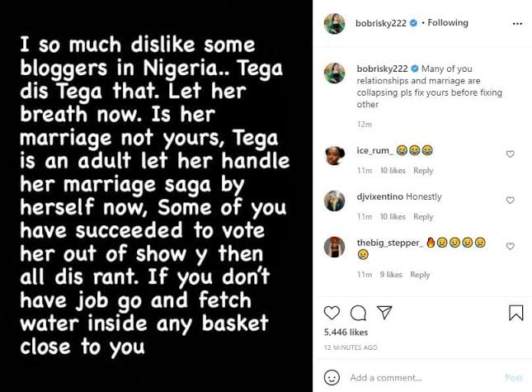Click the Following button in the header

point(448,23)
